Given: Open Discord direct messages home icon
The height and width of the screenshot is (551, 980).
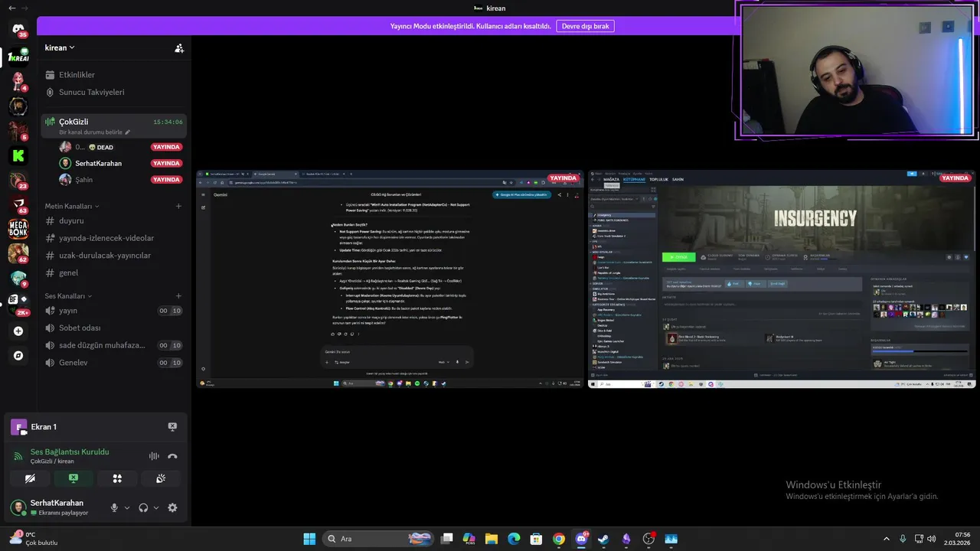Looking at the screenshot, I should [18, 29].
